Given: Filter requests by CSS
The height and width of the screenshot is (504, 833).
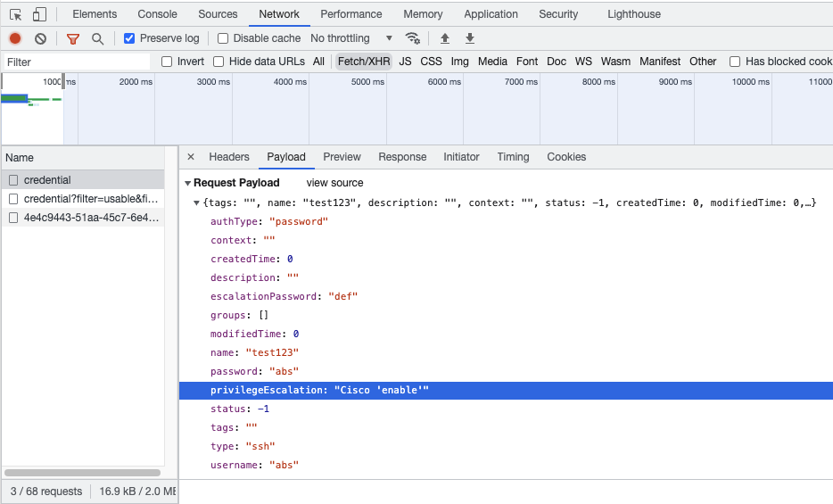Looking at the screenshot, I should coord(431,62).
